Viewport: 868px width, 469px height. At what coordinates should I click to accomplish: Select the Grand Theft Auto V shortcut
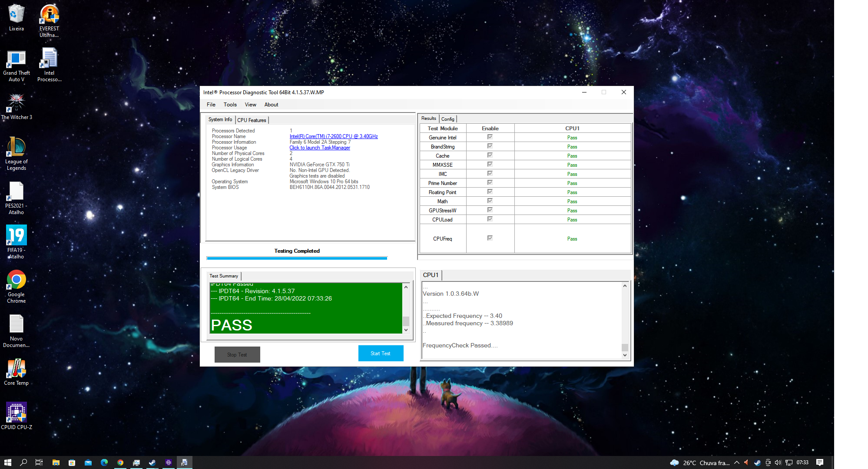tap(16, 65)
